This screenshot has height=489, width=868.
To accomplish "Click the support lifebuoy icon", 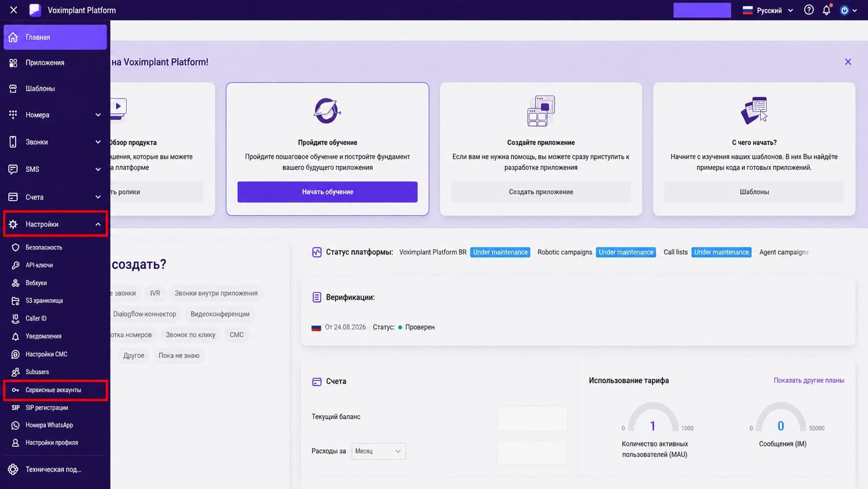I will click(x=13, y=469).
